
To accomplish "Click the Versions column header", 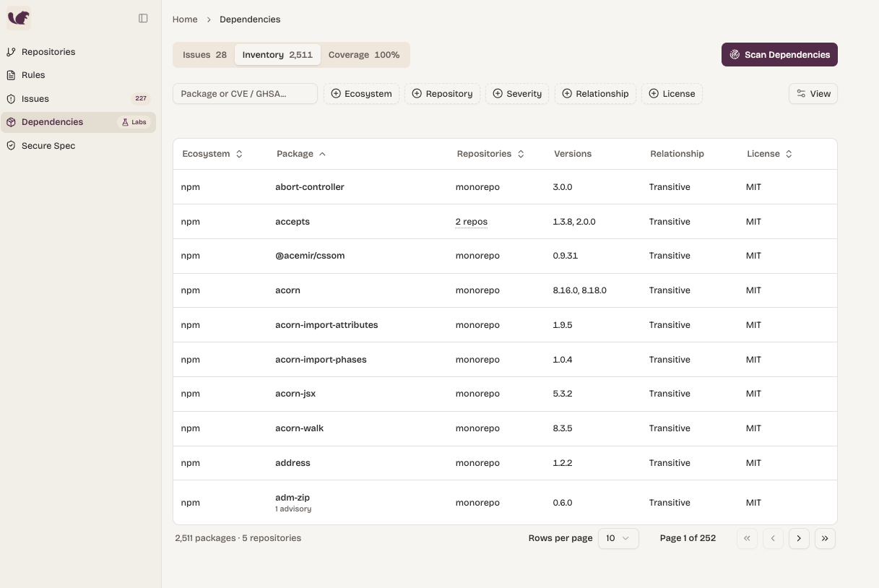I will pyautogui.click(x=573, y=154).
